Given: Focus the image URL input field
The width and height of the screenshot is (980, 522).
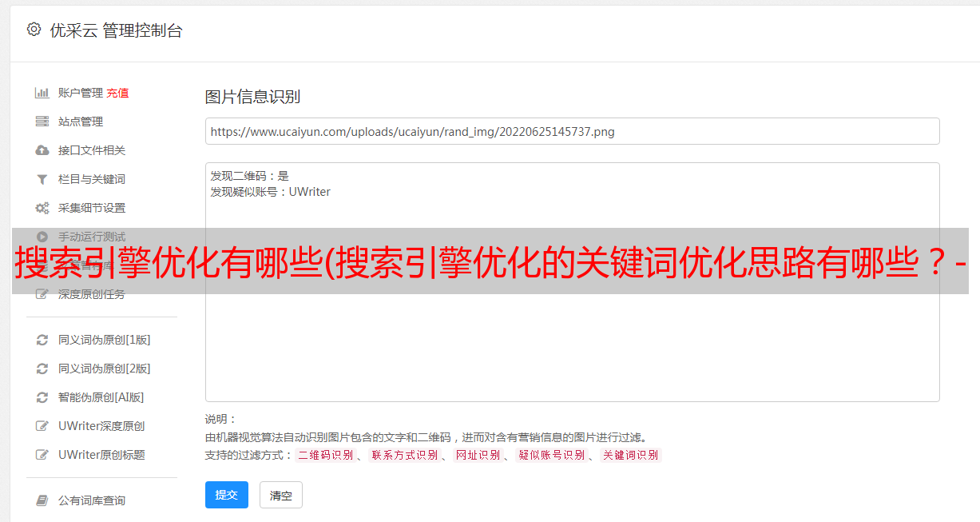Looking at the screenshot, I should (572, 131).
